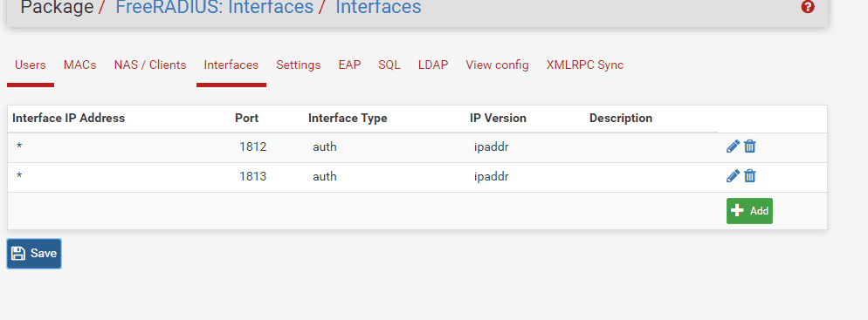The height and width of the screenshot is (320, 868).
Task: Select the auth type in the 1813 row
Action: 324,177
